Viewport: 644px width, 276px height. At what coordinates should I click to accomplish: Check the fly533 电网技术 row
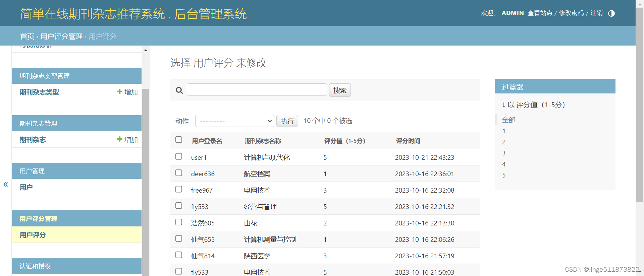pyautogui.click(x=179, y=271)
